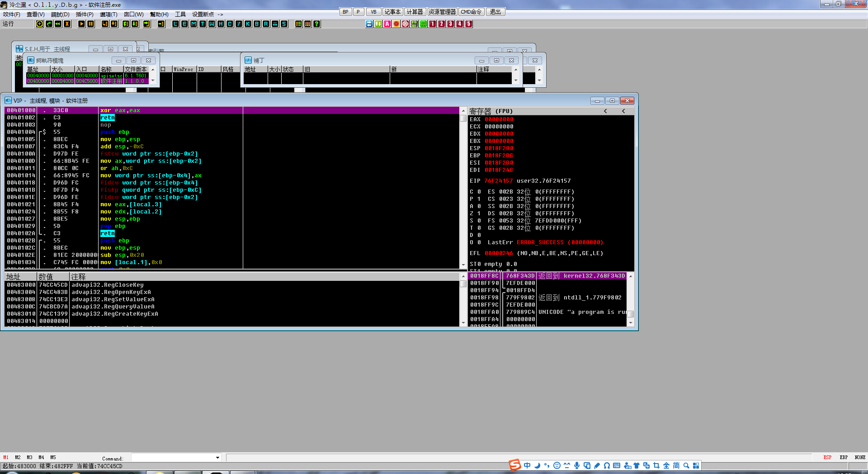Select dump row advapi32.RegOpenKeyExA
This screenshot has width=868, height=474.
(x=232, y=292)
